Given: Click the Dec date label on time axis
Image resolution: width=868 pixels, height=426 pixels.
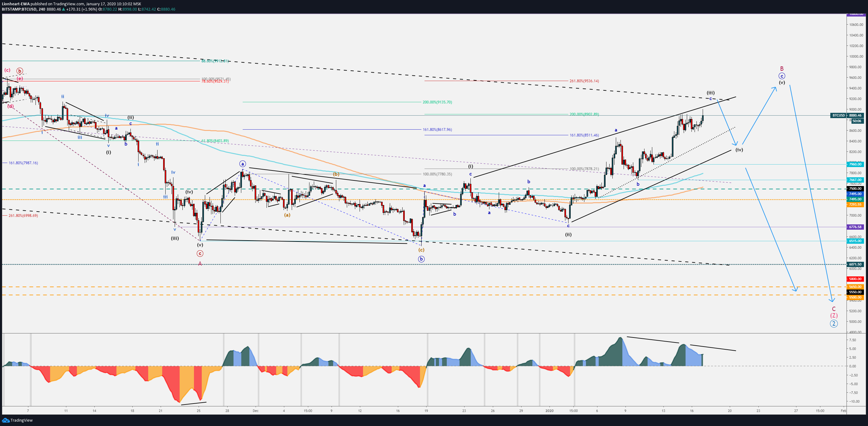Looking at the screenshot, I should [x=255, y=411].
